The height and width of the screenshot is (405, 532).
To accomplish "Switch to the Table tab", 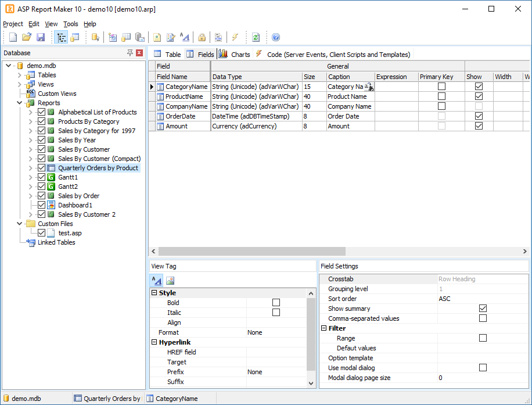I will pyautogui.click(x=168, y=54).
